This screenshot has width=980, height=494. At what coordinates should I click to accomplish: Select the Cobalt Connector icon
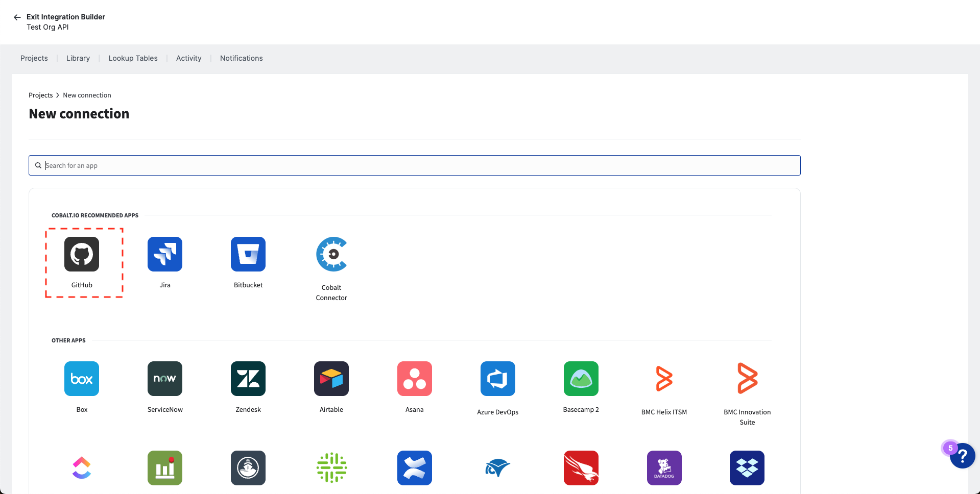point(331,254)
